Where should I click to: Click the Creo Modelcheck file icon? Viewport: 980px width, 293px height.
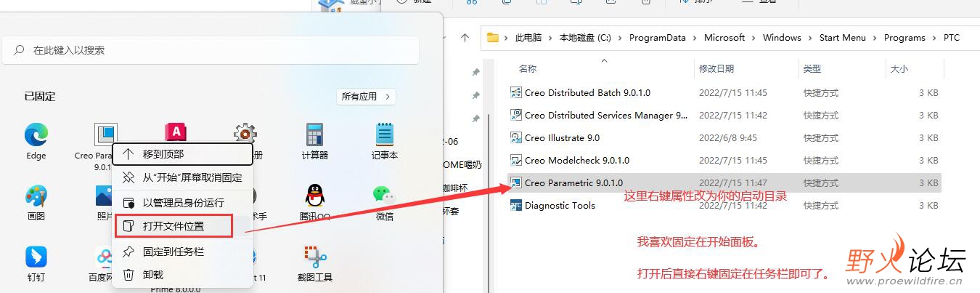(516, 160)
